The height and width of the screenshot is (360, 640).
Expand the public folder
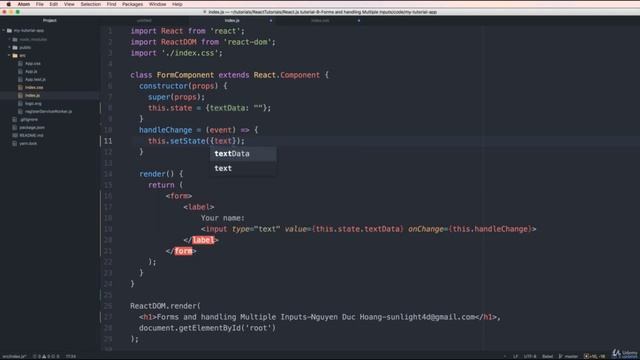(x=9, y=47)
